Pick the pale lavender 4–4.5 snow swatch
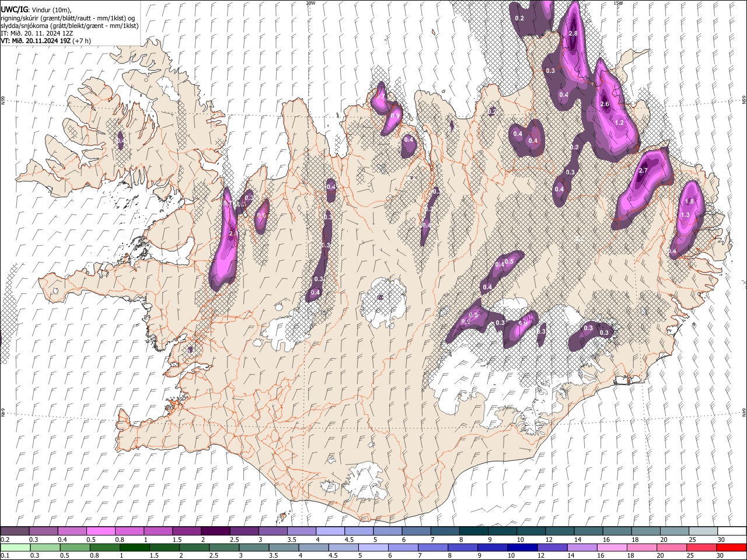 pos(330,531)
